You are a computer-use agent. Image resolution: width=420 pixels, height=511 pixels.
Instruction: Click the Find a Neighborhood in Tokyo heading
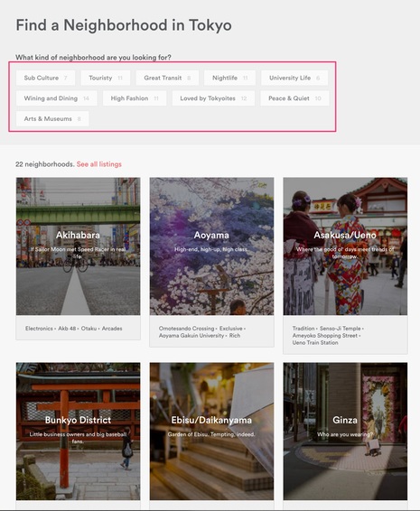124,25
